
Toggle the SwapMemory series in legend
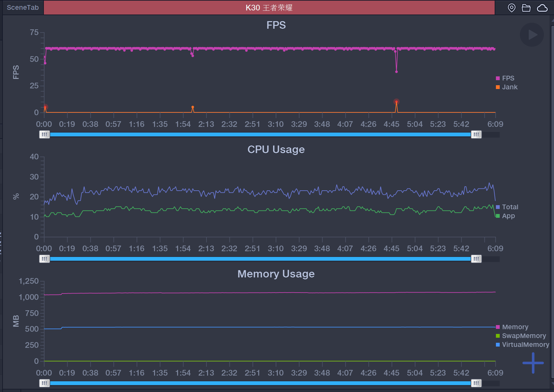[x=521, y=336]
